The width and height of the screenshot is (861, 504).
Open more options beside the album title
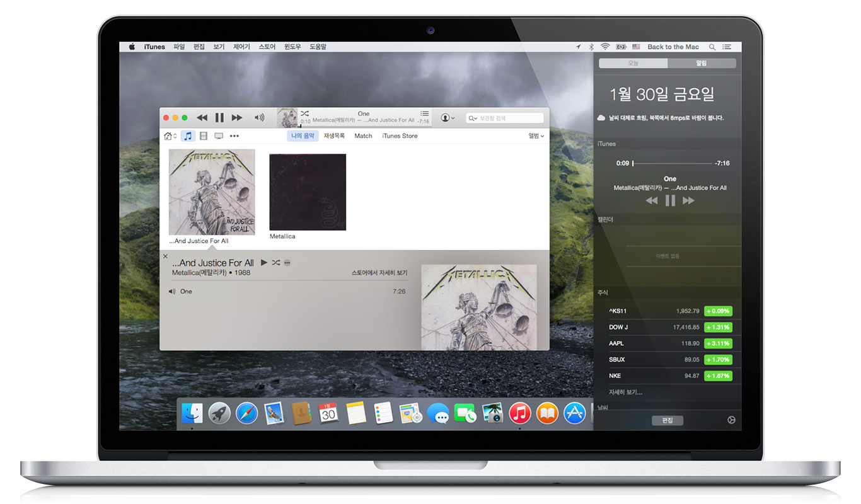(287, 262)
